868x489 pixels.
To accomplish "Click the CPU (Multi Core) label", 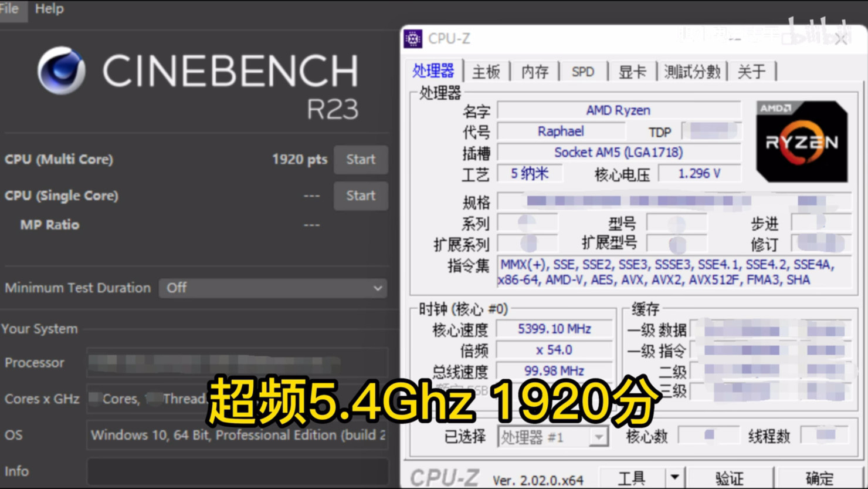I will tap(59, 160).
